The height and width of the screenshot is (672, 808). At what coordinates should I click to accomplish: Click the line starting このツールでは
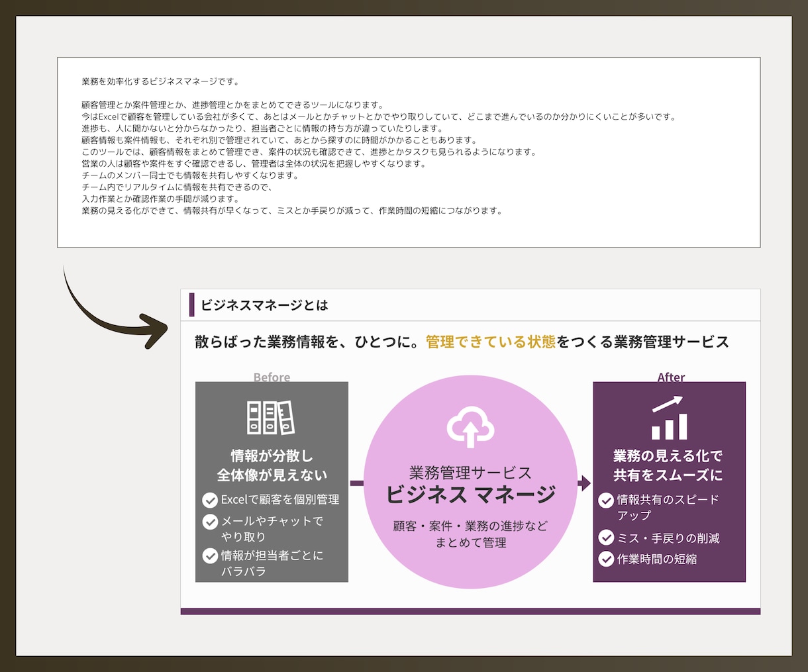pos(309,152)
